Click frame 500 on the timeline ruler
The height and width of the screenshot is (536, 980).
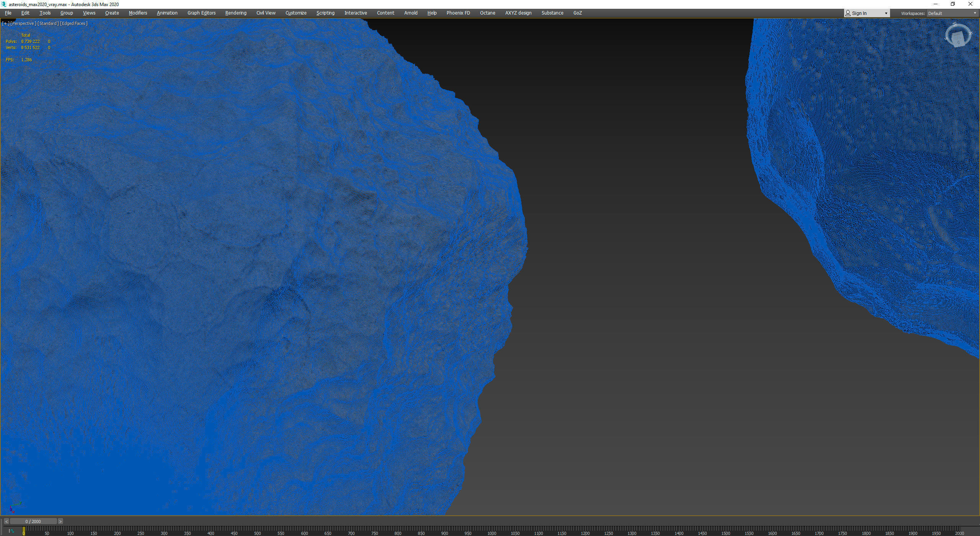pos(257,533)
